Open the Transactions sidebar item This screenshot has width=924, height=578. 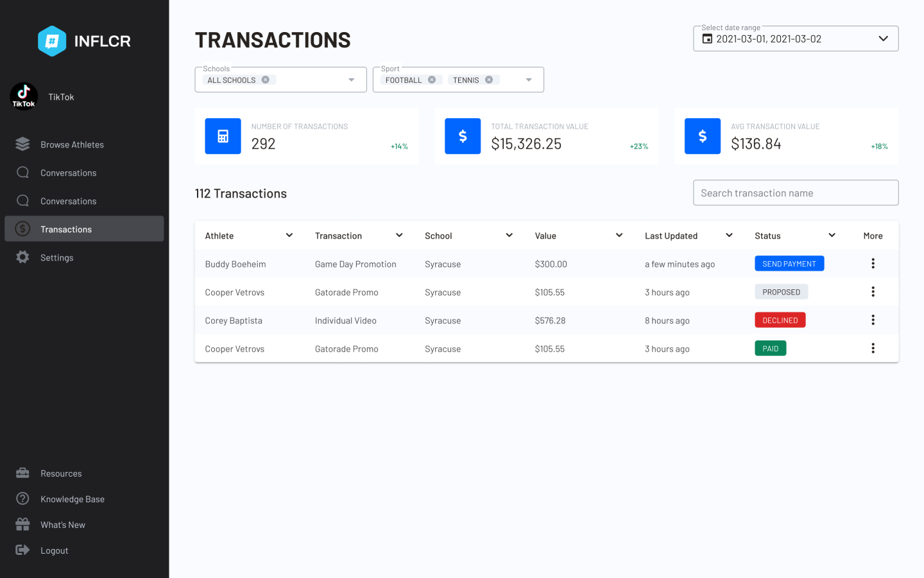[84, 229]
